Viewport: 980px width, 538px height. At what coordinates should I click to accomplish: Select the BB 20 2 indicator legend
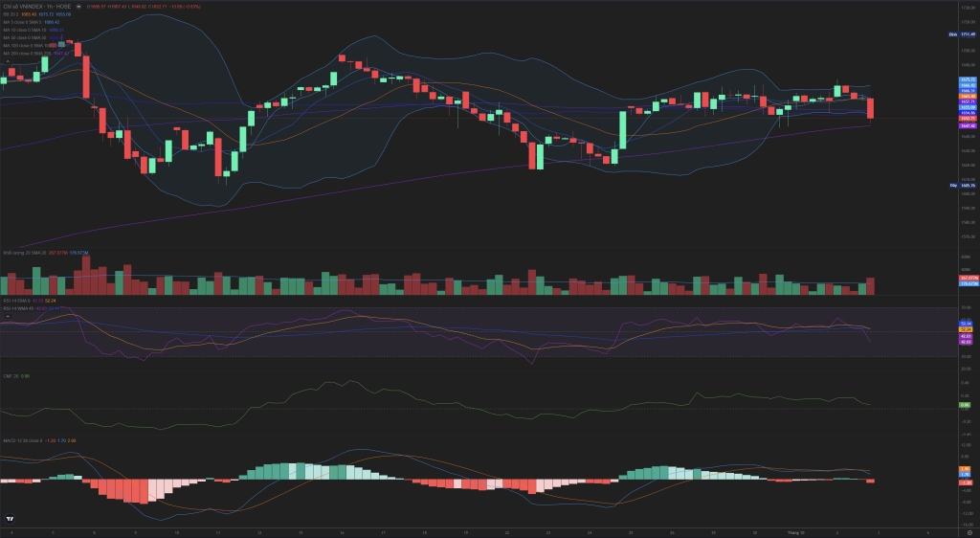(11, 15)
